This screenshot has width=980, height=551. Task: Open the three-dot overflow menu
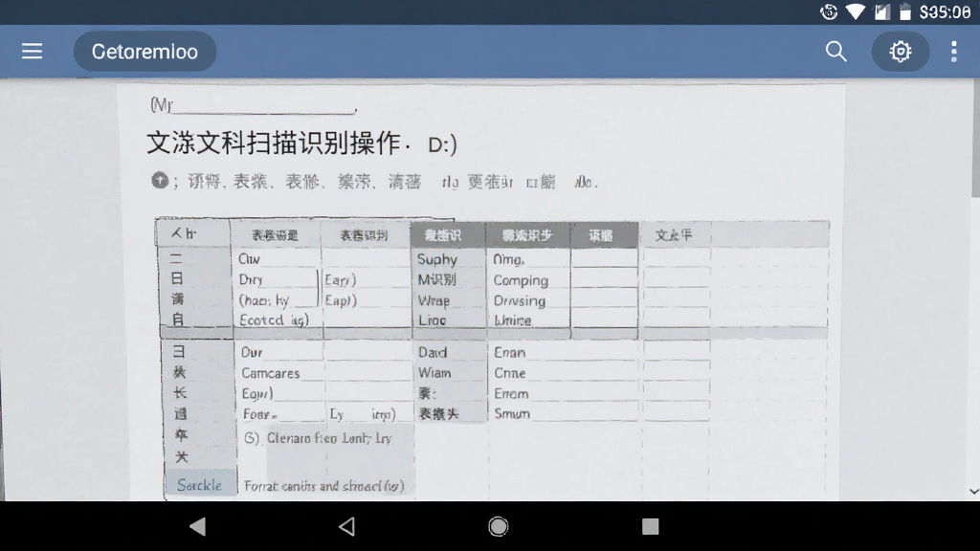(954, 52)
